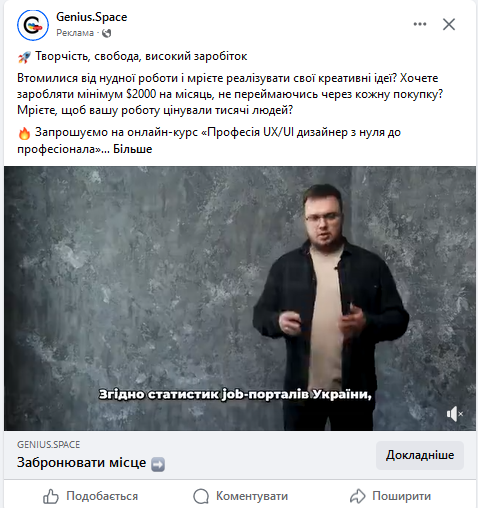Click the Забронювати місце headline
This screenshot has height=508, width=478.
(81, 462)
